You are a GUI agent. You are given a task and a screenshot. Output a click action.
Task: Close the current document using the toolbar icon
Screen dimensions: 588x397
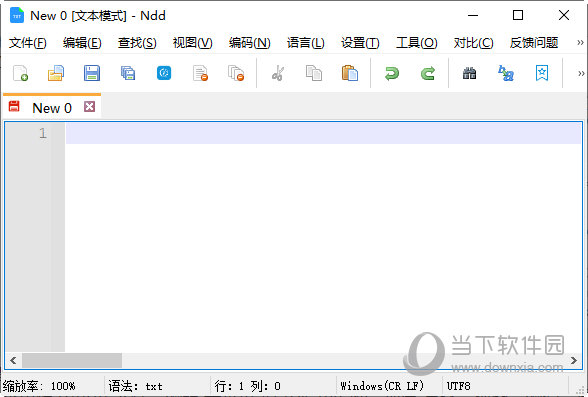pyautogui.click(x=200, y=73)
